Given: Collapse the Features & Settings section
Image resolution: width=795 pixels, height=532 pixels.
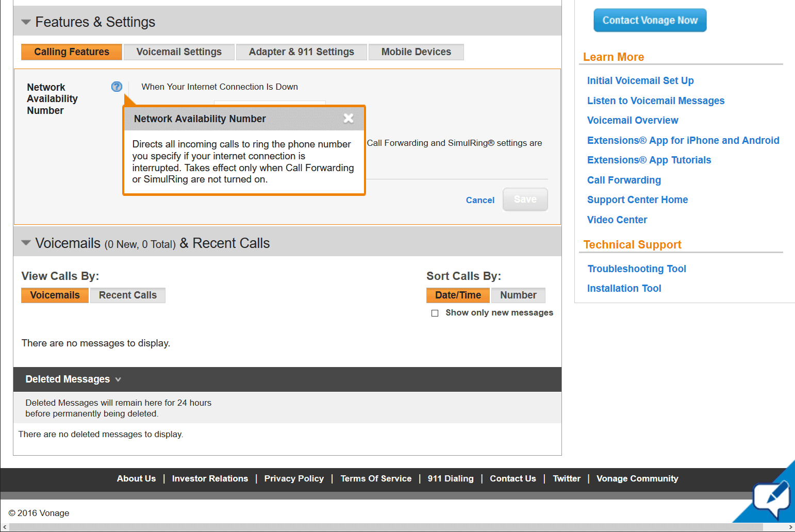Looking at the screenshot, I should pyautogui.click(x=26, y=22).
